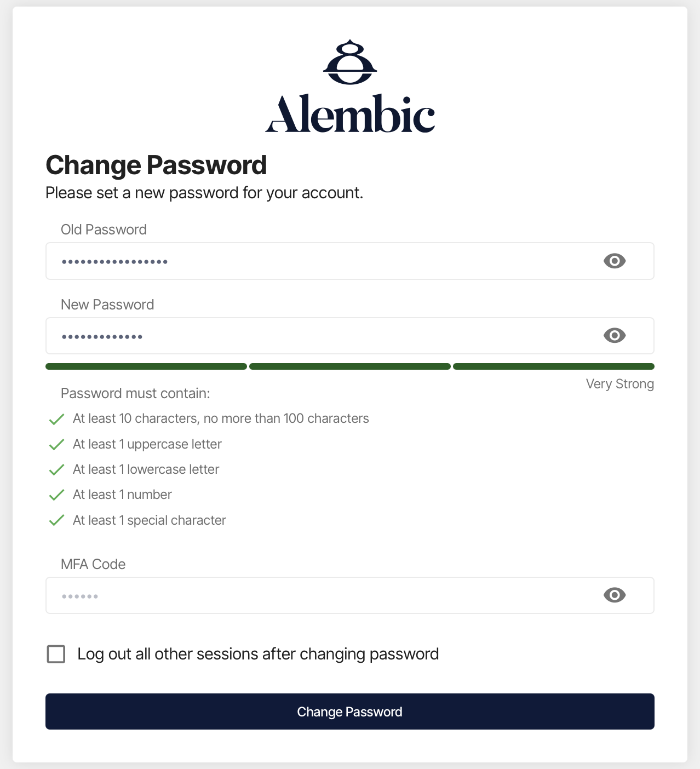The image size is (700, 769).
Task: Click the Alembic wordmark text
Action: click(x=350, y=114)
